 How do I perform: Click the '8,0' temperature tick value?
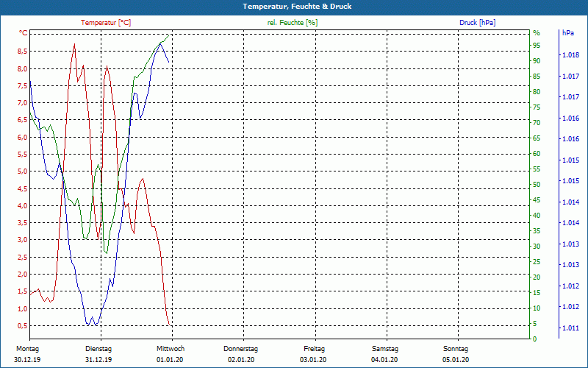[x=23, y=68]
